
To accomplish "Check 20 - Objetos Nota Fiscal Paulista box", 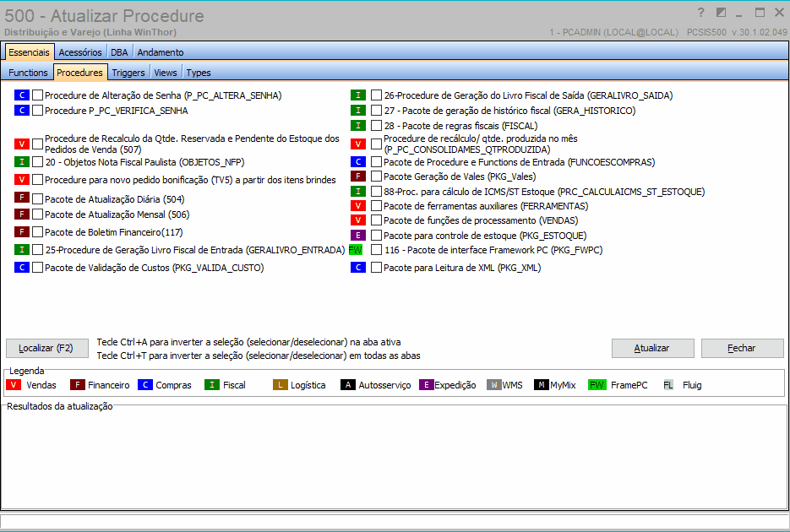I will pyautogui.click(x=37, y=162).
